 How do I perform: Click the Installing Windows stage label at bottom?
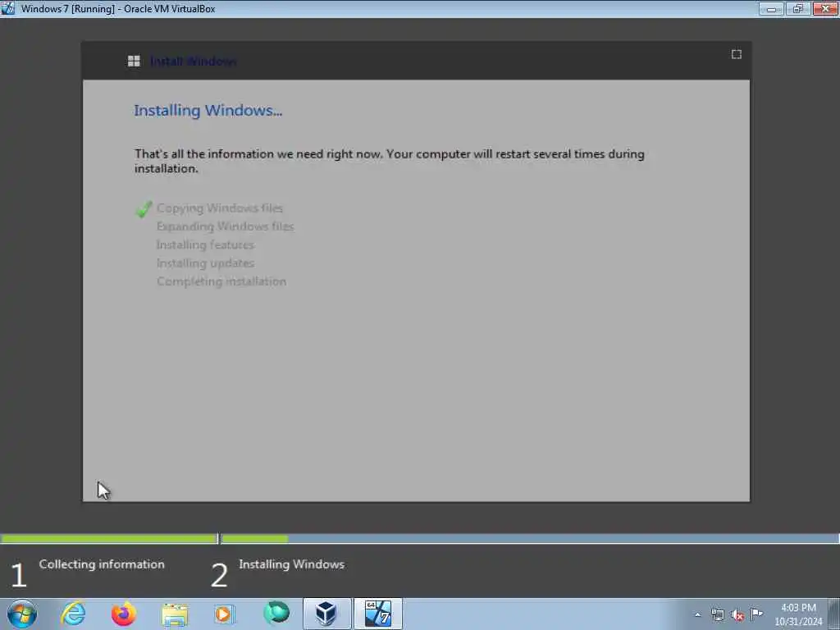pos(291,564)
